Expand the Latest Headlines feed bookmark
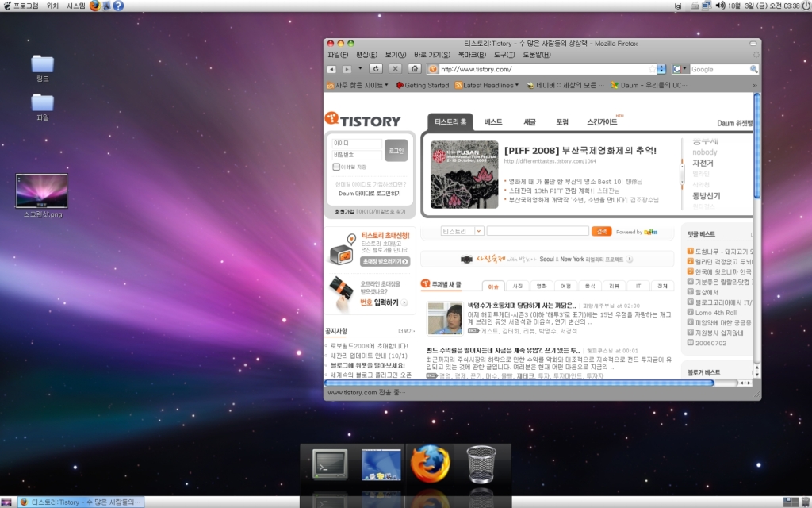Screen dimensions: 812x508 point(487,85)
